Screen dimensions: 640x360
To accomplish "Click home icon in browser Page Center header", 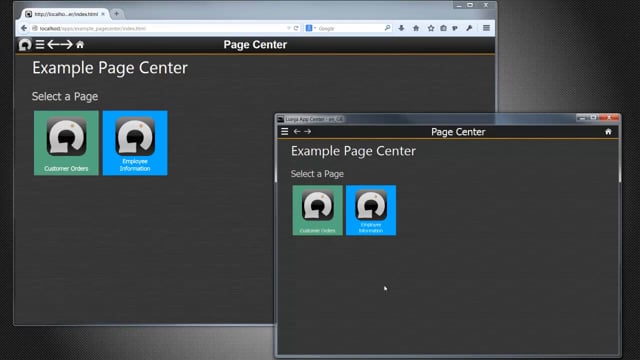I will [80, 44].
